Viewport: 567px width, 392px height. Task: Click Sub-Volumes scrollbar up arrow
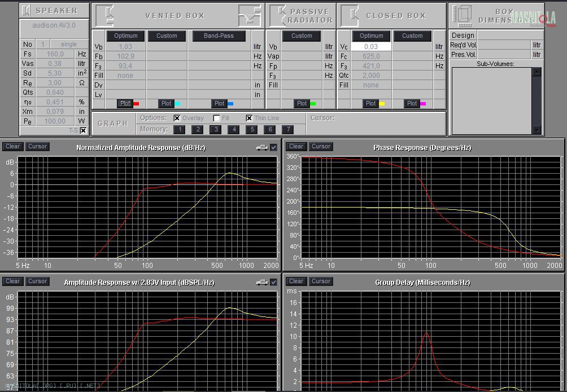coord(537,72)
